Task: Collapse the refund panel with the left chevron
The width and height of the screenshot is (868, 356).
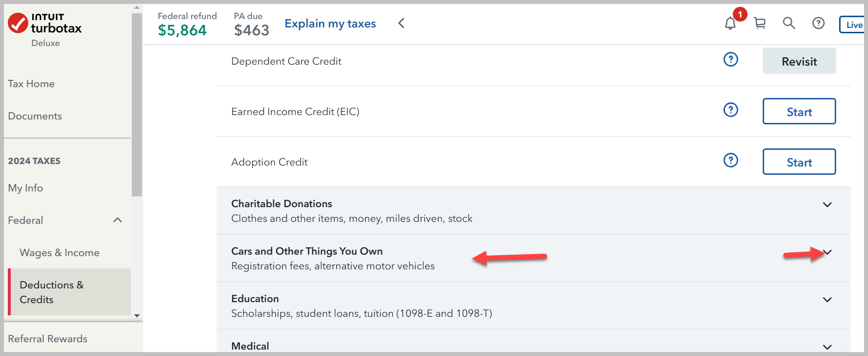Action: 401,23
